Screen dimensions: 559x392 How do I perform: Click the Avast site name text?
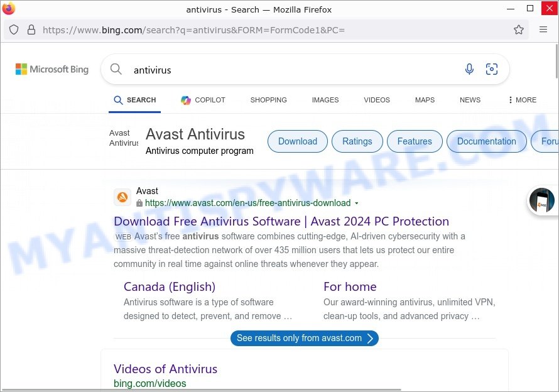coord(147,191)
